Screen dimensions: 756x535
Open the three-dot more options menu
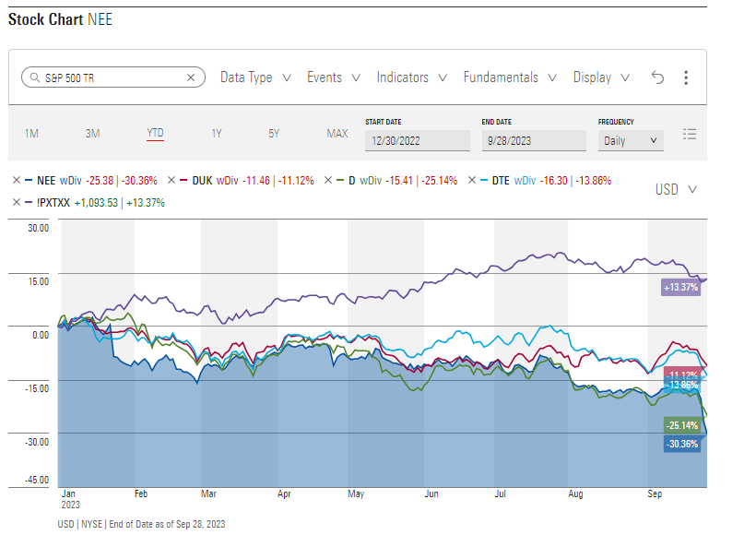click(x=686, y=77)
